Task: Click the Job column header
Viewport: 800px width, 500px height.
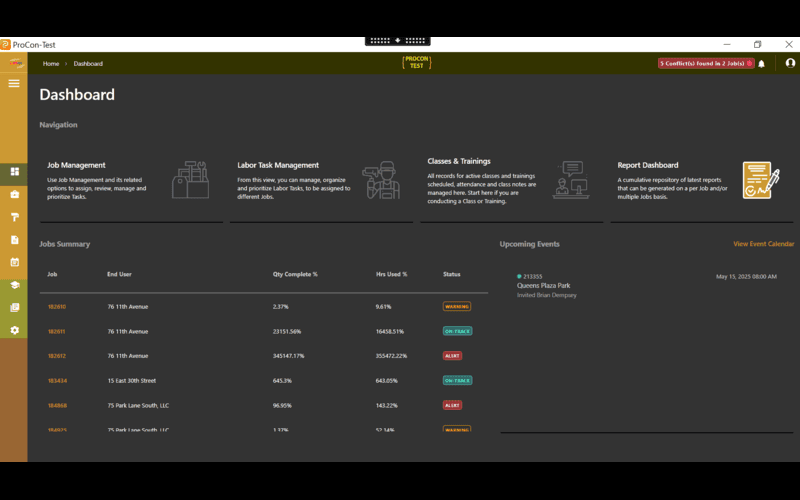Action: [x=52, y=274]
